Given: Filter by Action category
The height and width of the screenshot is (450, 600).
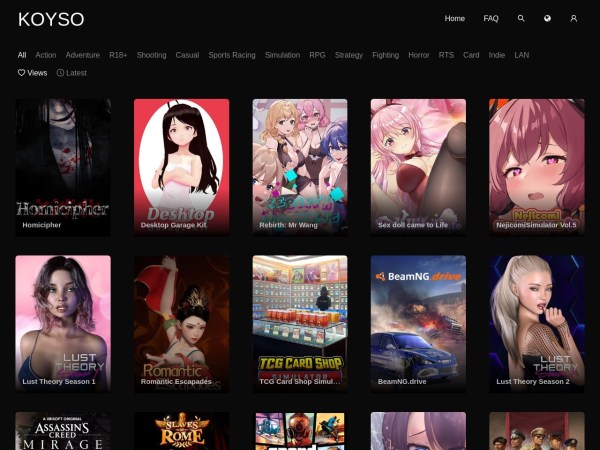Looking at the screenshot, I should click(x=46, y=55).
